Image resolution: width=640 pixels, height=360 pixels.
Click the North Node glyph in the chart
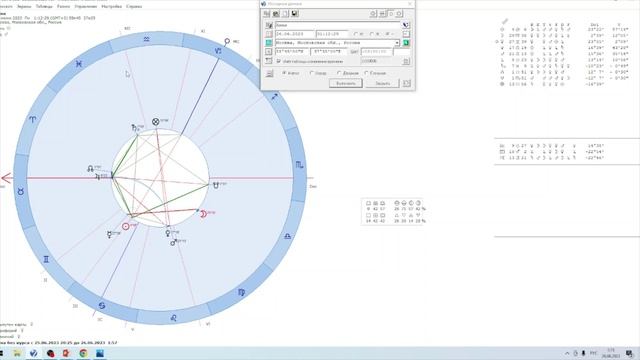[x=90, y=169]
